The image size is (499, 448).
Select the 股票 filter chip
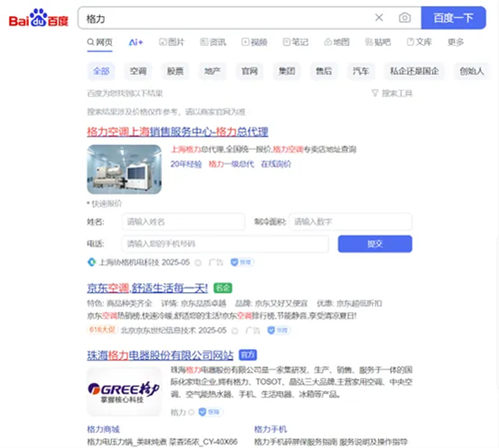(x=176, y=71)
